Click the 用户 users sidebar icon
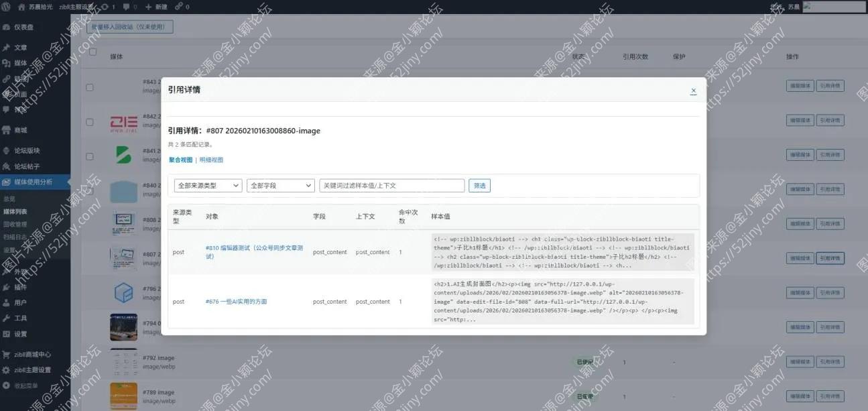This screenshot has width=868, height=411. click(7, 303)
